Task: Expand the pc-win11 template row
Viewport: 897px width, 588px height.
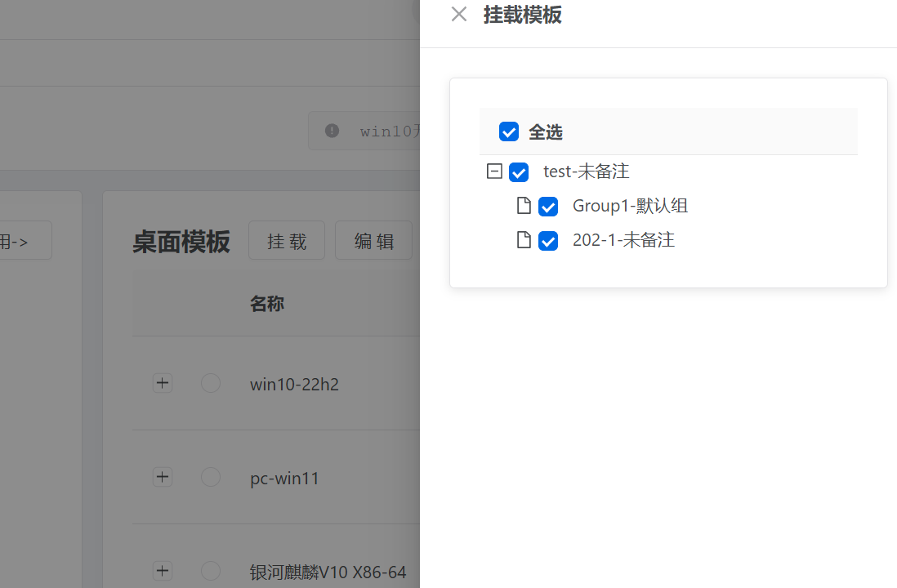Action: pos(162,477)
